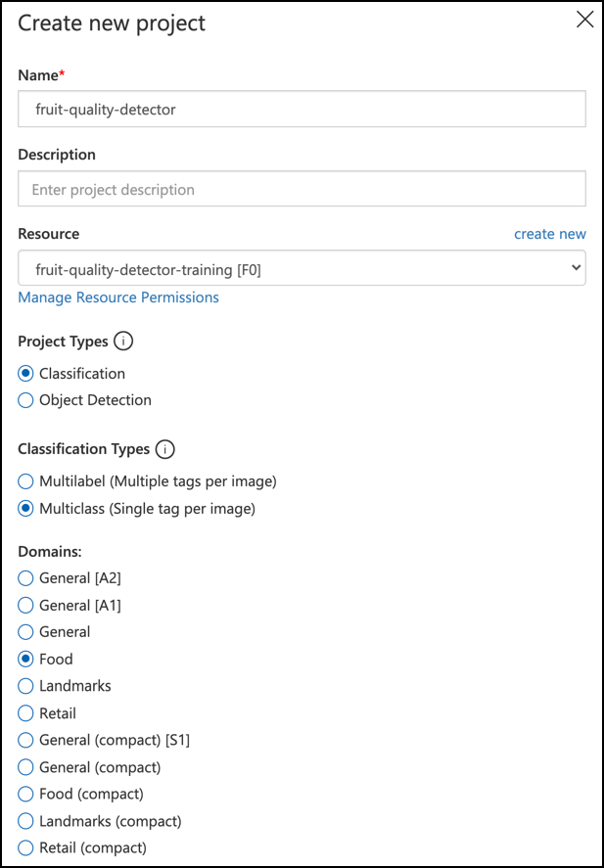Select the Classification project type
The height and width of the screenshot is (868, 604).
26,374
